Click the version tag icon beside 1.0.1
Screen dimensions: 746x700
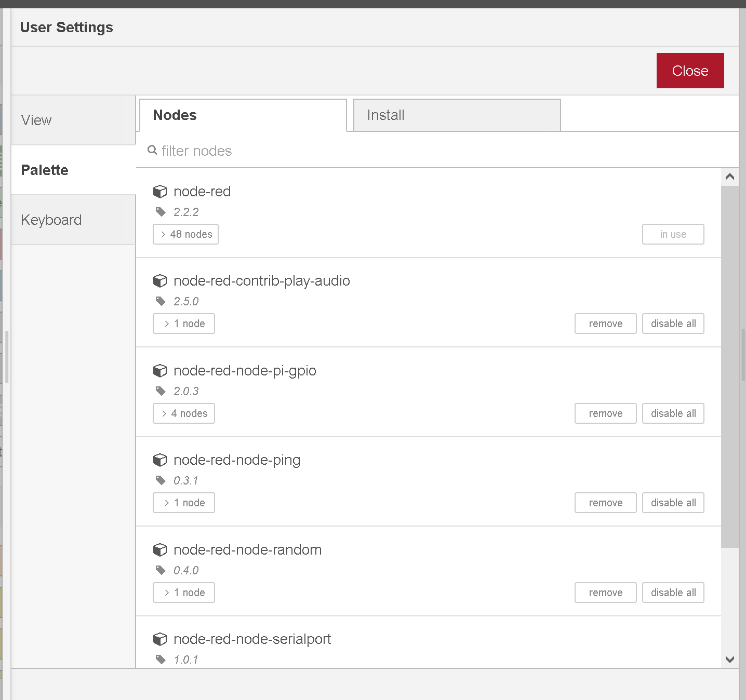(x=161, y=659)
